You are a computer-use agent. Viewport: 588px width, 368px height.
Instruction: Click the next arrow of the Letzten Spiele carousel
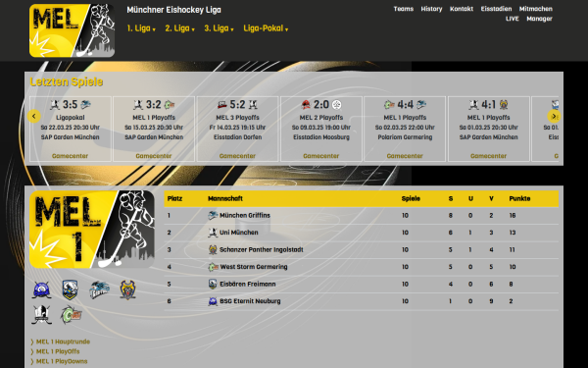pos(554,117)
